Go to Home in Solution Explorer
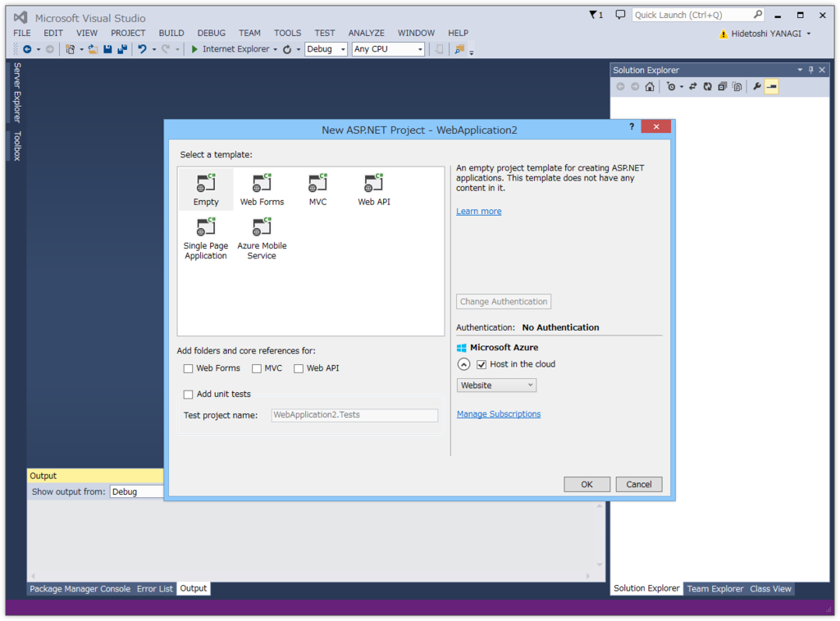The height and width of the screenshot is (621, 840). (x=650, y=87)
